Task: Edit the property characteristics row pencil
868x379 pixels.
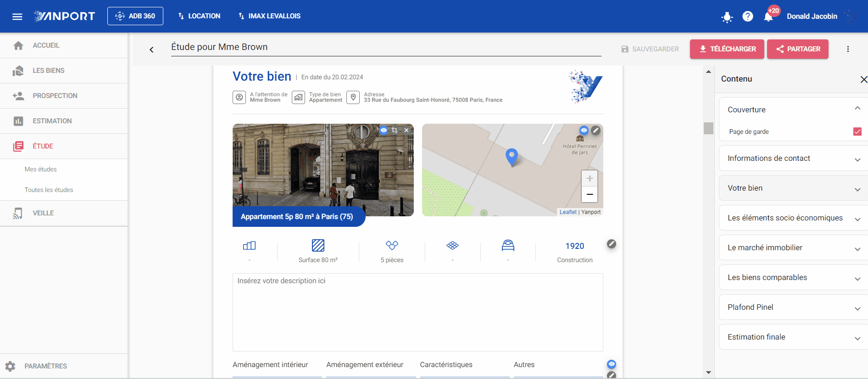Action: 612,244
